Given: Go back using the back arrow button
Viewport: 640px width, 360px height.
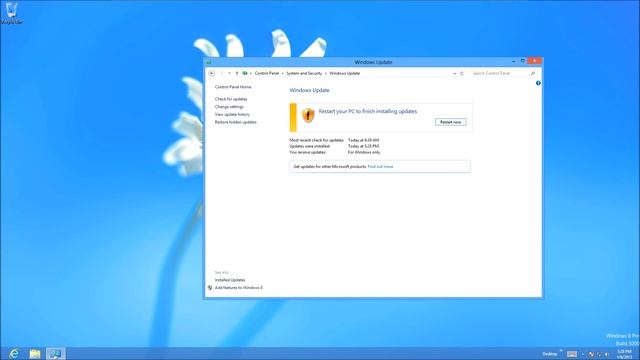Looking at the screenshot, I should tap(211, 73).
